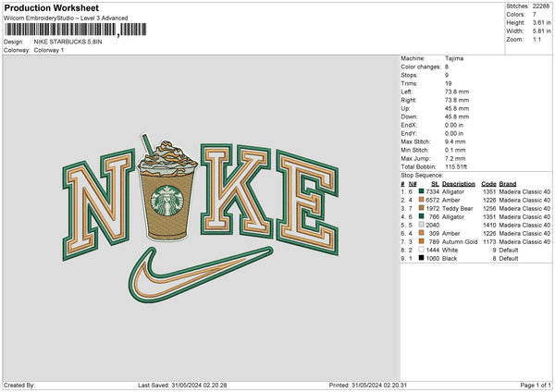Click the letter E in the design
This screenshot has width=555, height=392.
click(307, 202)
